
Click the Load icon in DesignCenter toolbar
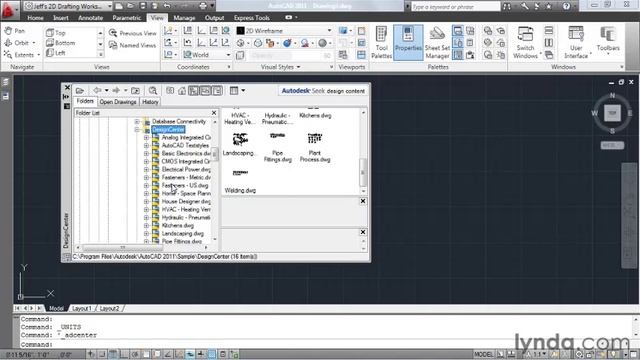click(x=80, y=91)
